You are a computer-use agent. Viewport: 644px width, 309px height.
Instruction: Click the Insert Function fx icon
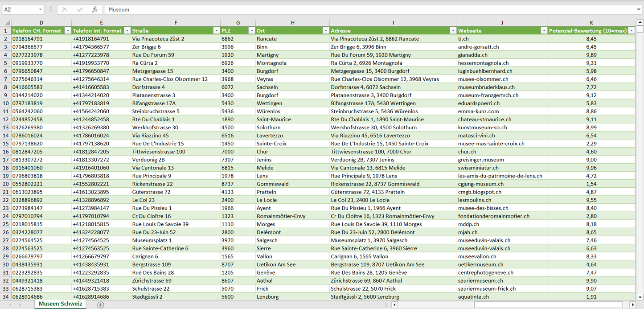pos(94,9)
